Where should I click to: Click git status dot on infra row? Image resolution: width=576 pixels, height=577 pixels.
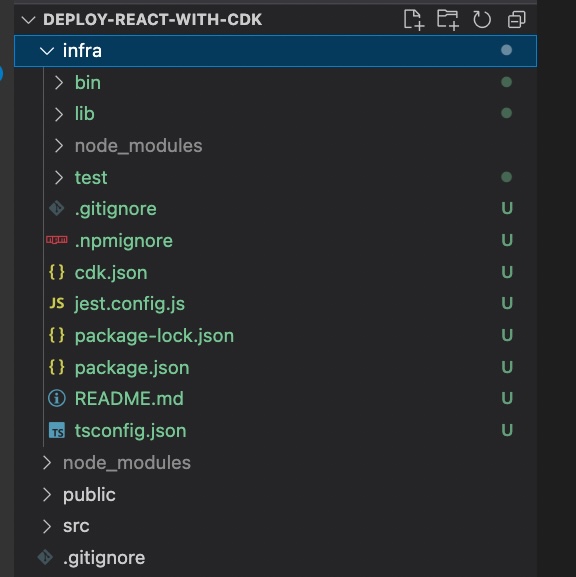tap(506, 50)
